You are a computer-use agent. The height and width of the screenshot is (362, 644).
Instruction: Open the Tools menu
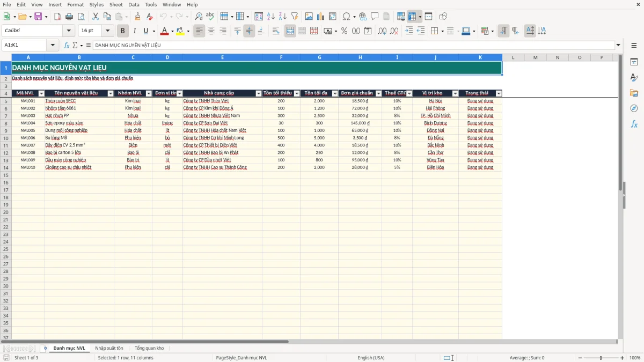pyautogui.click(x=151, y=4)
